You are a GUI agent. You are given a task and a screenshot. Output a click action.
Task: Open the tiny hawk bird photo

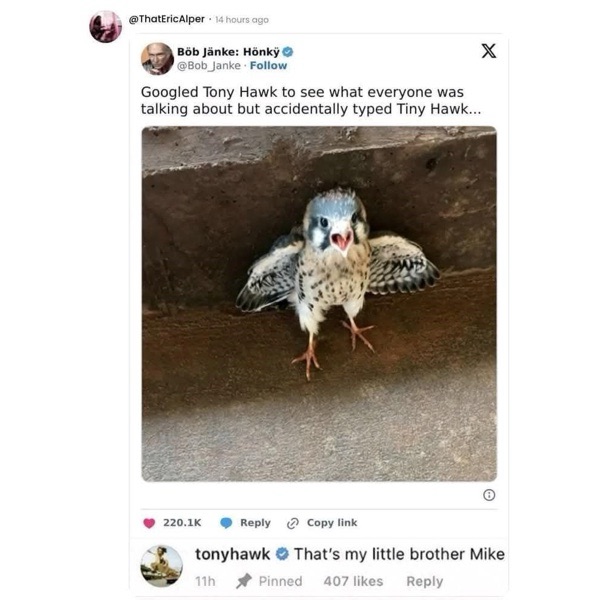pyautogui.click(x=319, y=303)
